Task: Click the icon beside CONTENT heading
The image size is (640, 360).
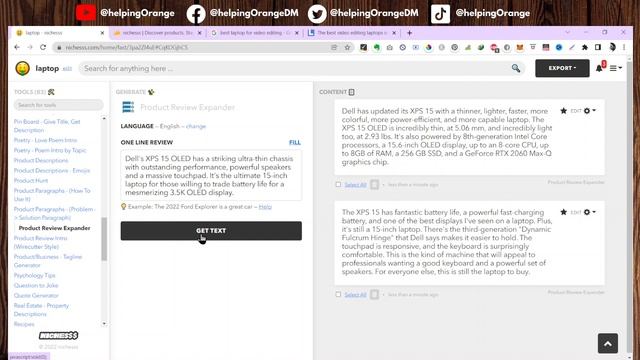Action: pyautogui.click(x=351, y=92)
